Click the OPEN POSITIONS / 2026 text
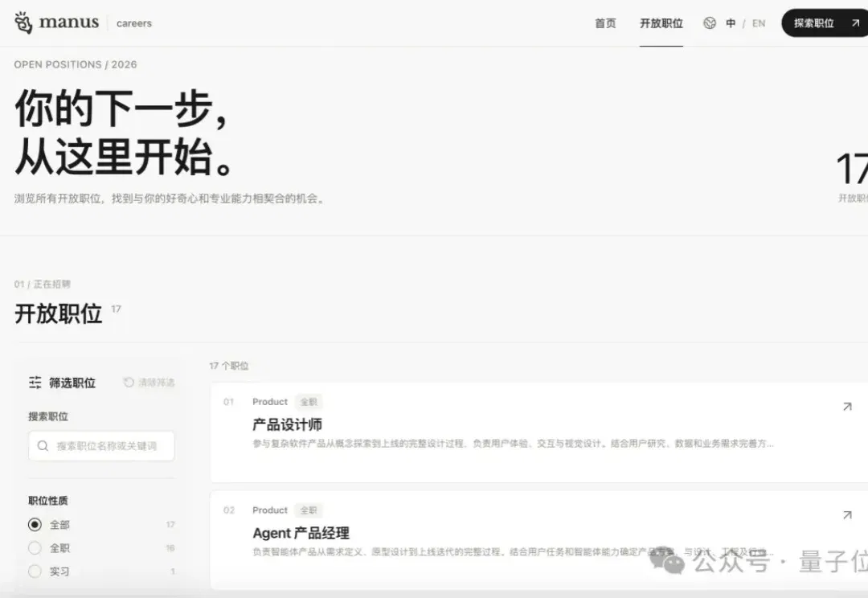868x598 pixels. pos(76,65)
